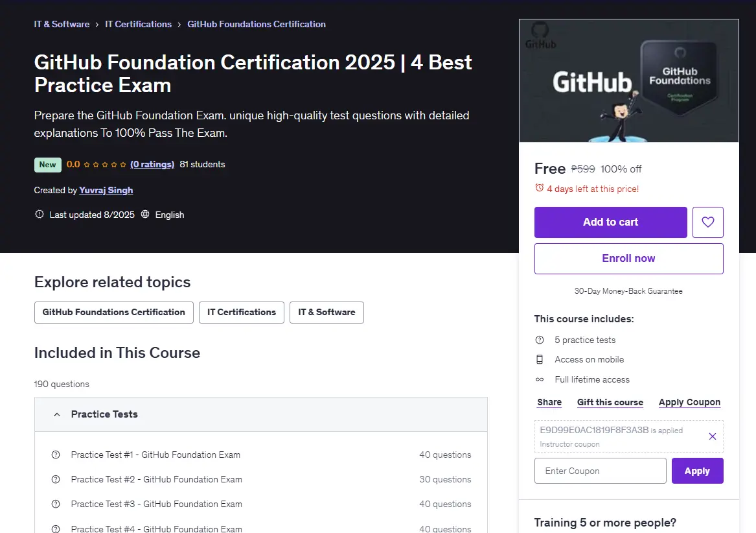Open the (0 ratings) link
The width and height of the screenshot is (756, 533).
pos(152,164)
